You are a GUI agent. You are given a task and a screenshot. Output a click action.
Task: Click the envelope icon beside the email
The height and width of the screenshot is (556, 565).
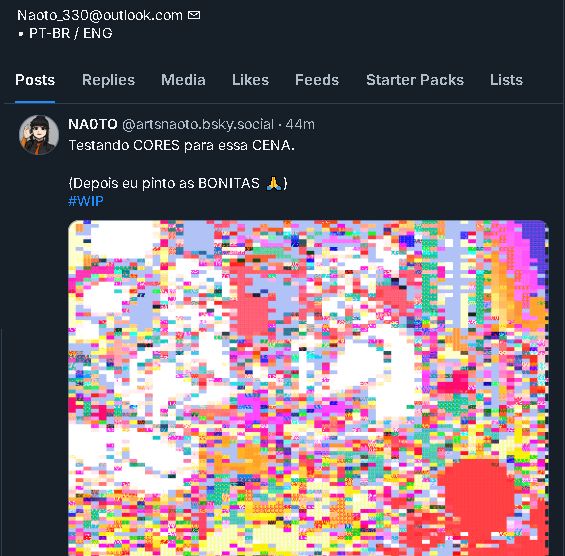tap(194, 15)
